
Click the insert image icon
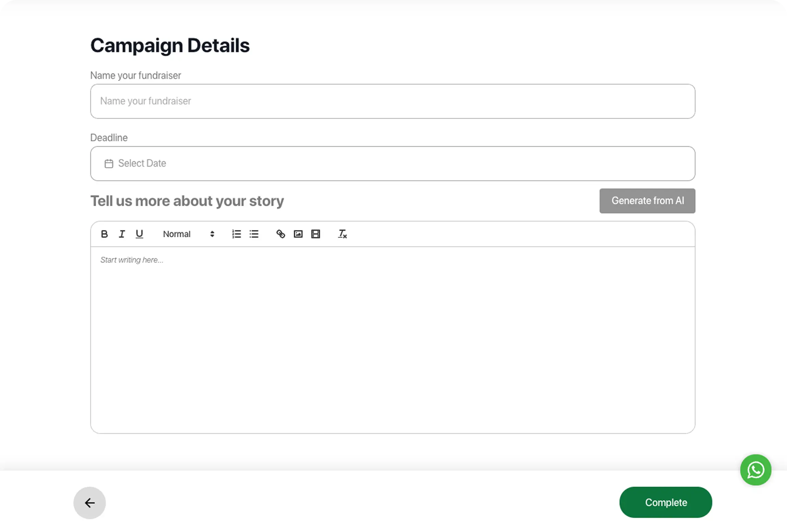click(298, 234)
